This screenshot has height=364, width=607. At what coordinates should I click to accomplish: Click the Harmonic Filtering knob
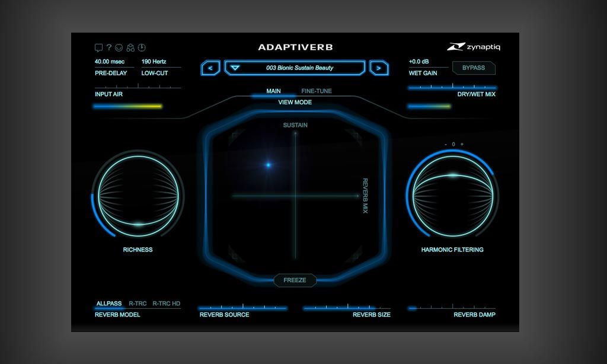(x=452, y=196)
